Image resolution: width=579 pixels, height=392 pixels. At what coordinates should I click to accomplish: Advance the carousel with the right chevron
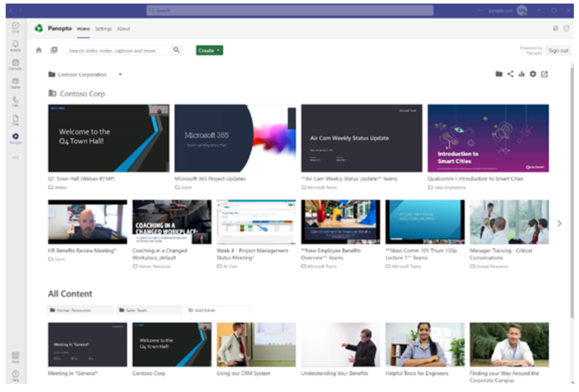[x=559, y=224]
